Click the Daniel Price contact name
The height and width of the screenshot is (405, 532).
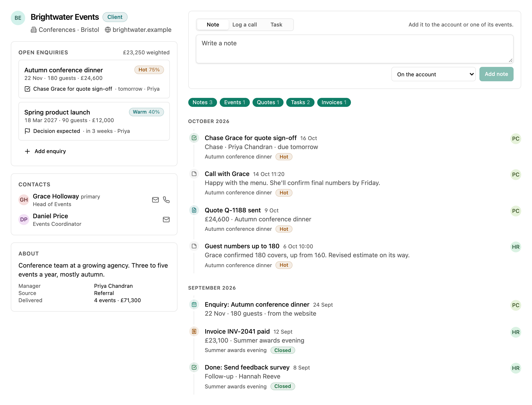click(x=50, y=216)
